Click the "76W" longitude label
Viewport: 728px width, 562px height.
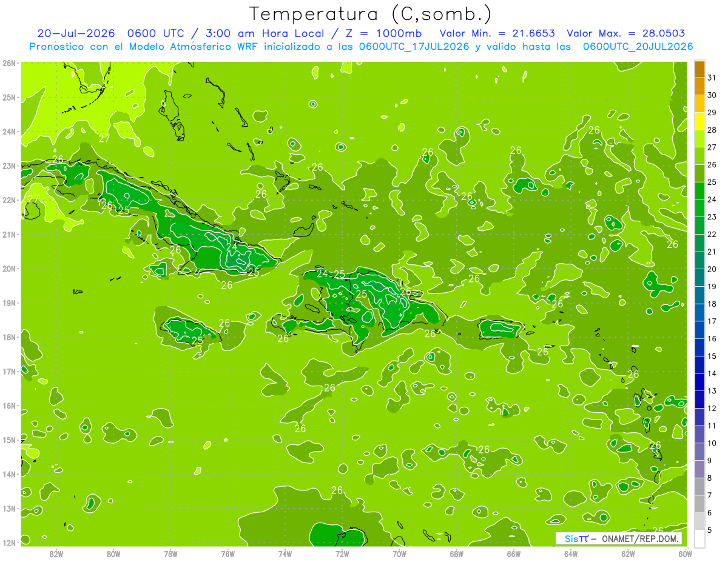[x=228, y=554]
